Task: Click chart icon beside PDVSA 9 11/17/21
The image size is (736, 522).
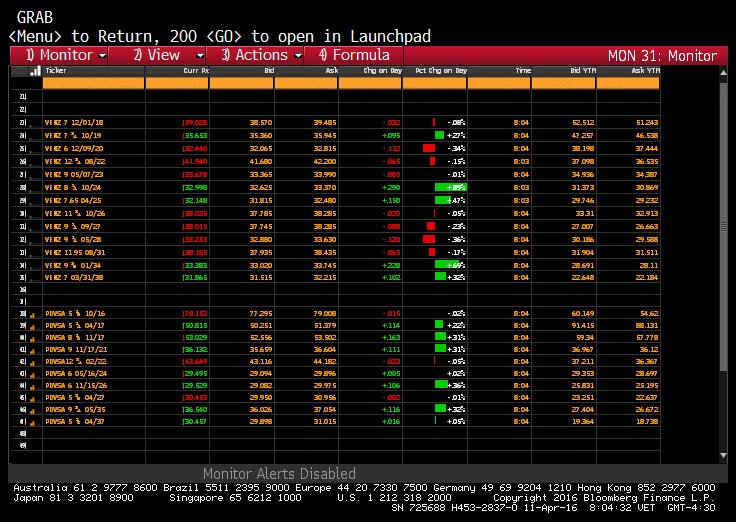Action: (x=33, y=349)
